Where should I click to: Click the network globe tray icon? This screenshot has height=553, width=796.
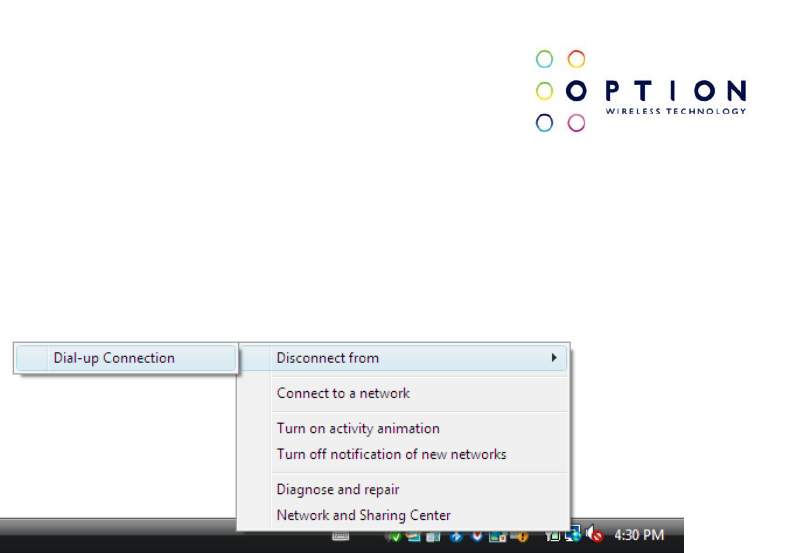(573, 535)
